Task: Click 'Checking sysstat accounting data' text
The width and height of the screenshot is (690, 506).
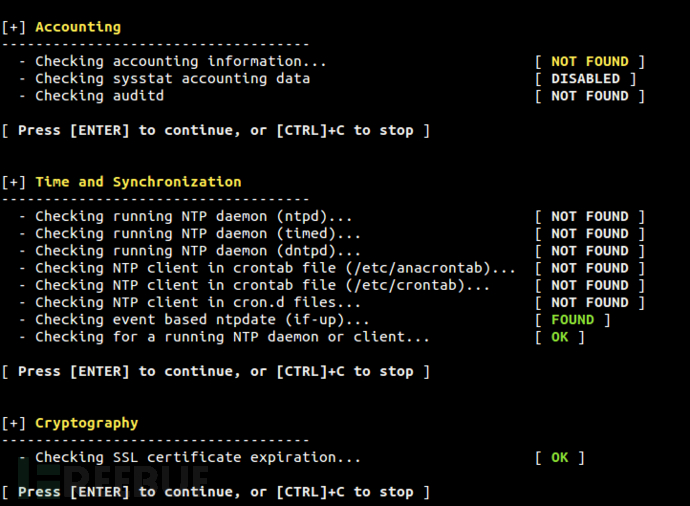Action: pos(172,79)
